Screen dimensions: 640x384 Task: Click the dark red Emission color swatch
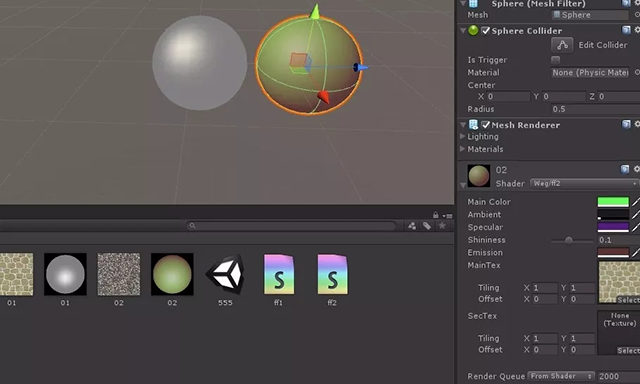pos(613,253)
